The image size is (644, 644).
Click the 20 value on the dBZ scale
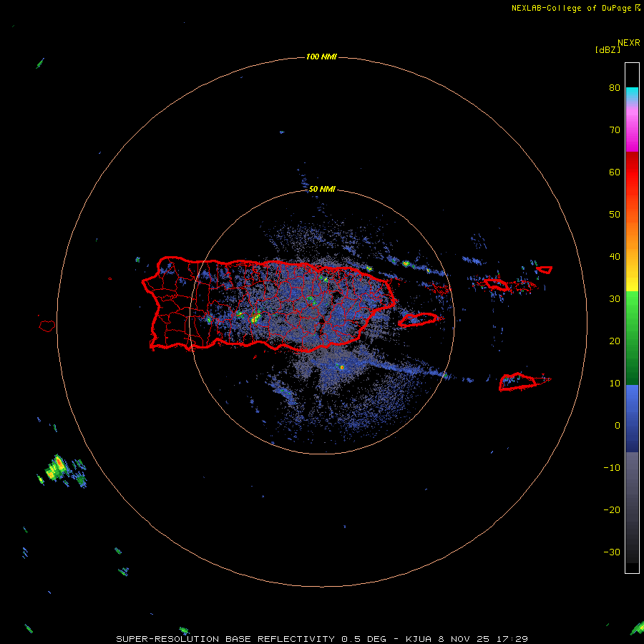point(615,341)
